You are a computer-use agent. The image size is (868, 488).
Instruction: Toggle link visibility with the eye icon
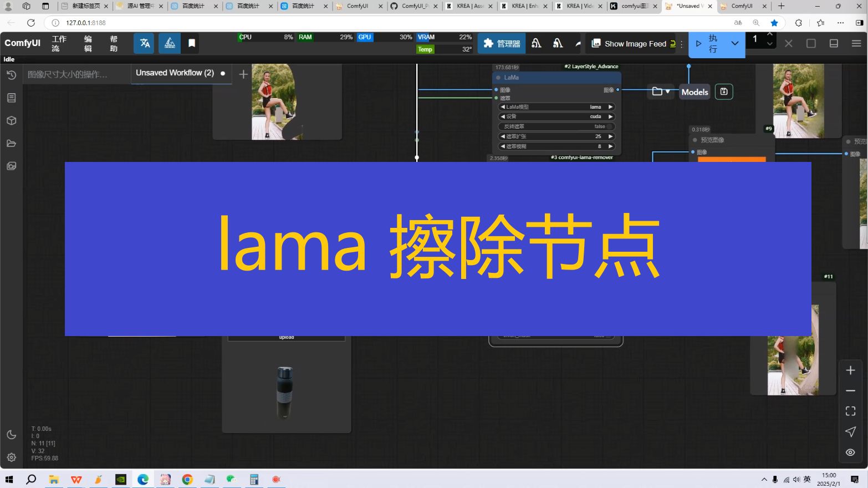pyautogui.click(x=850, y=452)
